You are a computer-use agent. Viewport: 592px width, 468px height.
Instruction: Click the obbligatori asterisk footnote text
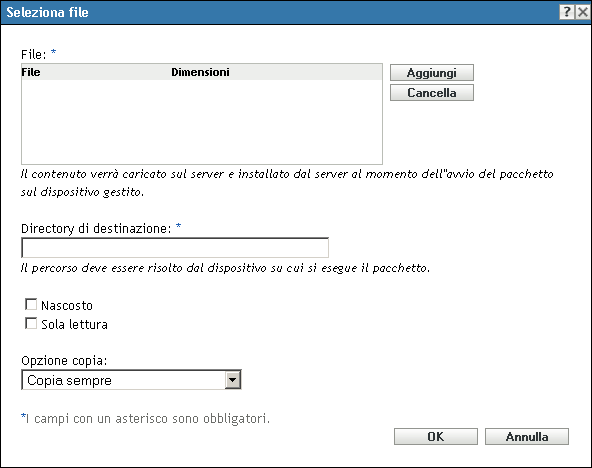(145, 419)
